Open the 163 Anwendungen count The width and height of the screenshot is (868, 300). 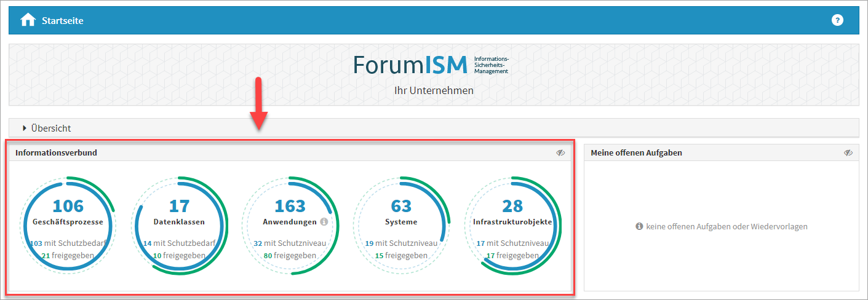tap(290, 205)
